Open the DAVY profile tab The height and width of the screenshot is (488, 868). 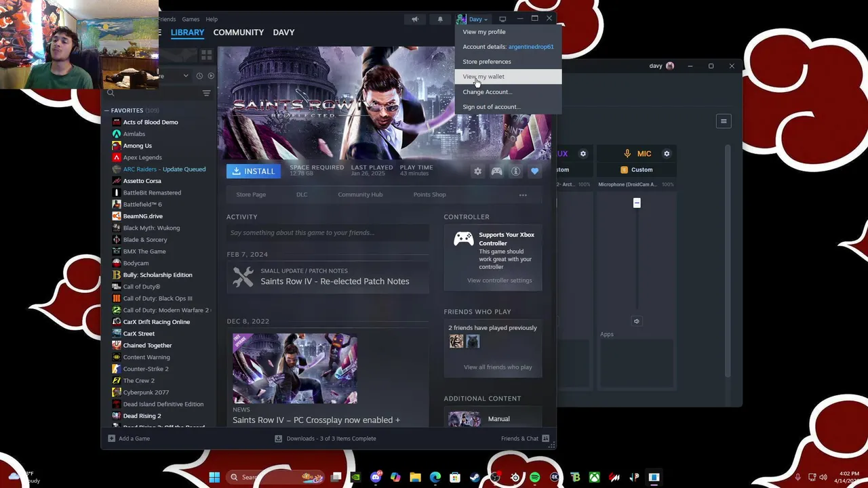(283, 33)
